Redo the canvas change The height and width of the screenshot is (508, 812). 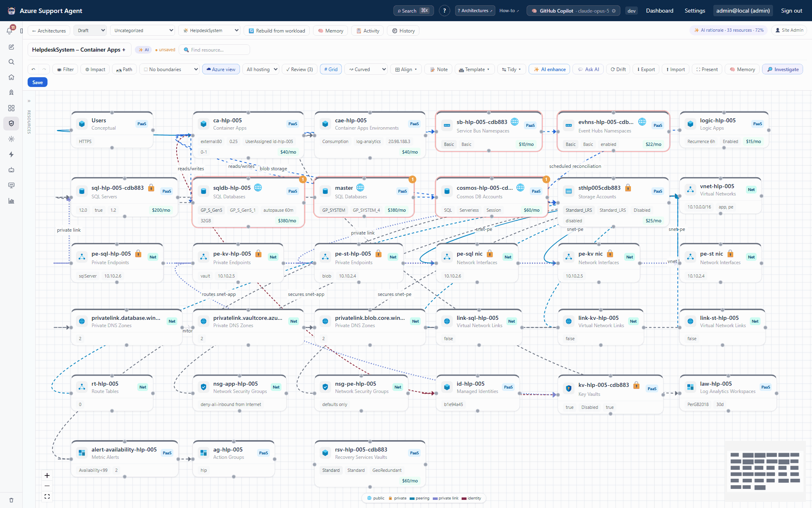tap(44, 69)
